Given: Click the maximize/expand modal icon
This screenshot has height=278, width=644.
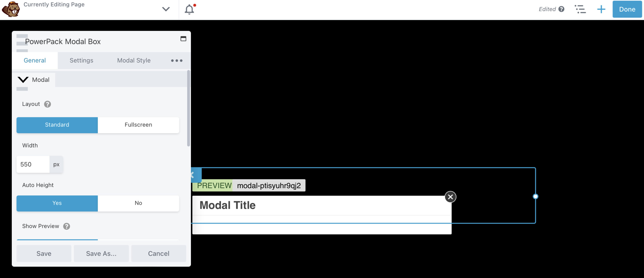Looking at the screenshot, I should click(184, 38).
